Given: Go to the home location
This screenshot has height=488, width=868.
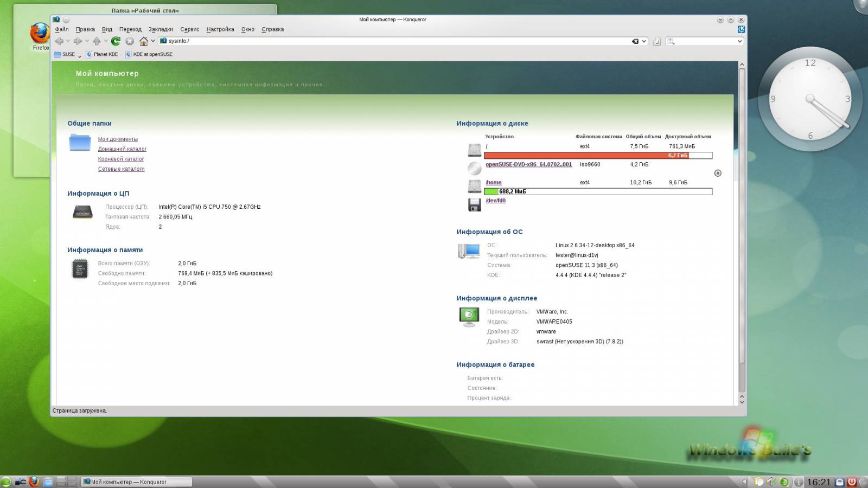Looking at the screenshot, I should pos(144,41).
